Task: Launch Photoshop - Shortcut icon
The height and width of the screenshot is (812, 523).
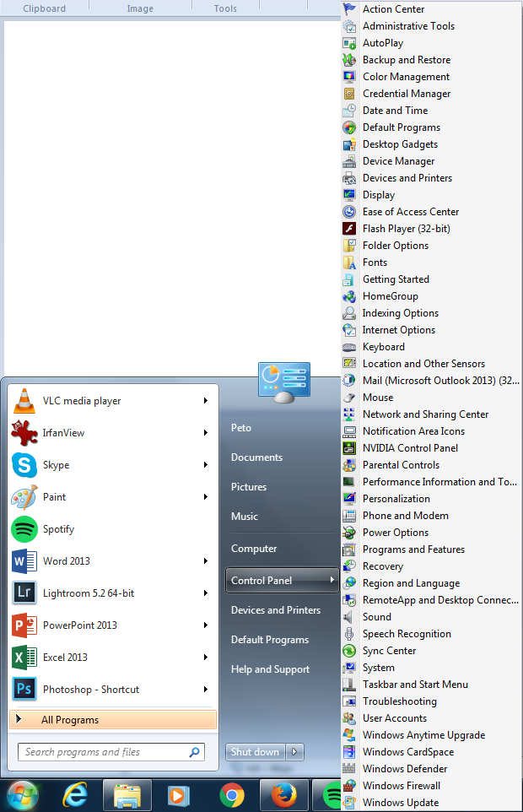Action: click(24, 690)
